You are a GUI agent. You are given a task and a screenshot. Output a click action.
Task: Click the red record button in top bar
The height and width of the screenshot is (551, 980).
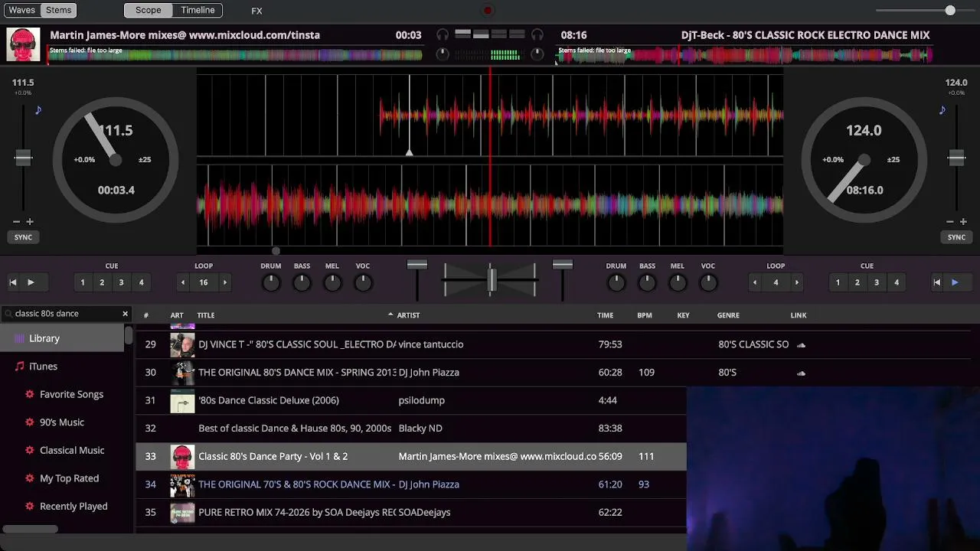click(488, 11)
